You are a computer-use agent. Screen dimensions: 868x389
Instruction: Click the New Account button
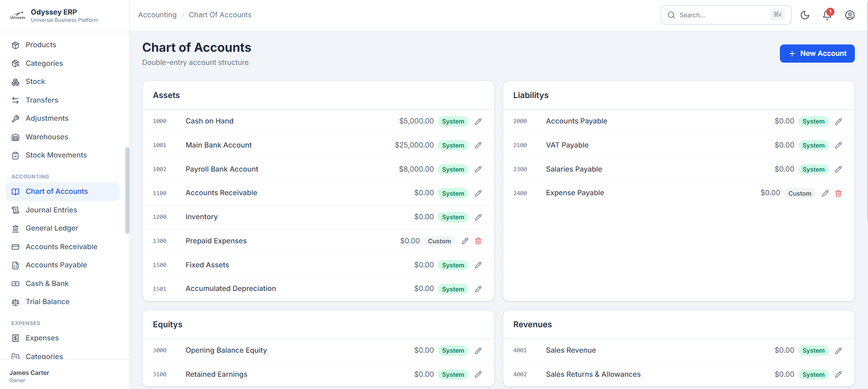[x=817, y=54]
